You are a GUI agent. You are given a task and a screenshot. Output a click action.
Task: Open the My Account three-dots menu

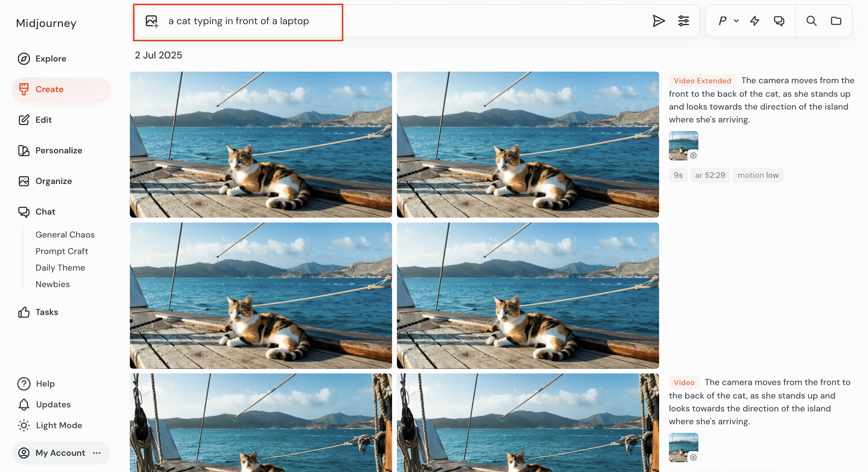97,453
